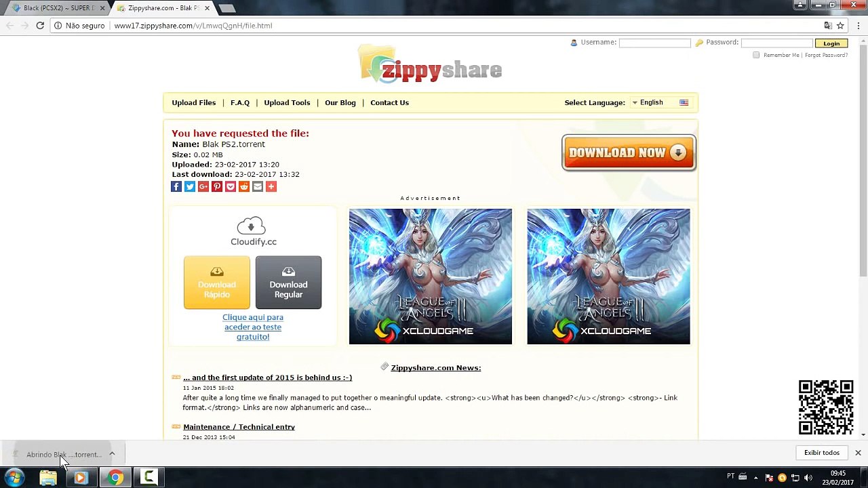Image resolution: width=868 pixels, height=488 pixels.
Task: Close the downloads bar
Action: point(858,453)
